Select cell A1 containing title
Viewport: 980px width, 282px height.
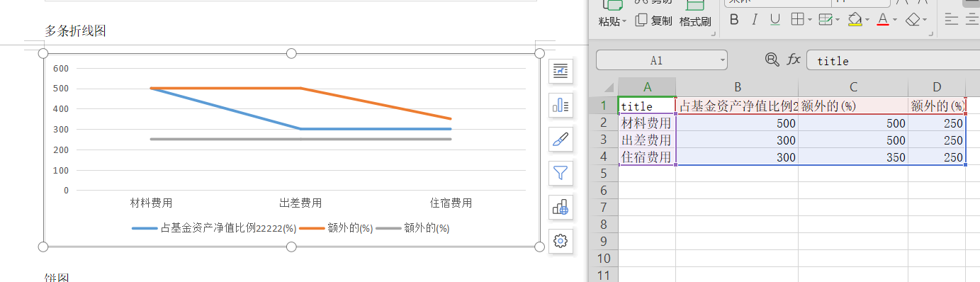click(647, 106)
